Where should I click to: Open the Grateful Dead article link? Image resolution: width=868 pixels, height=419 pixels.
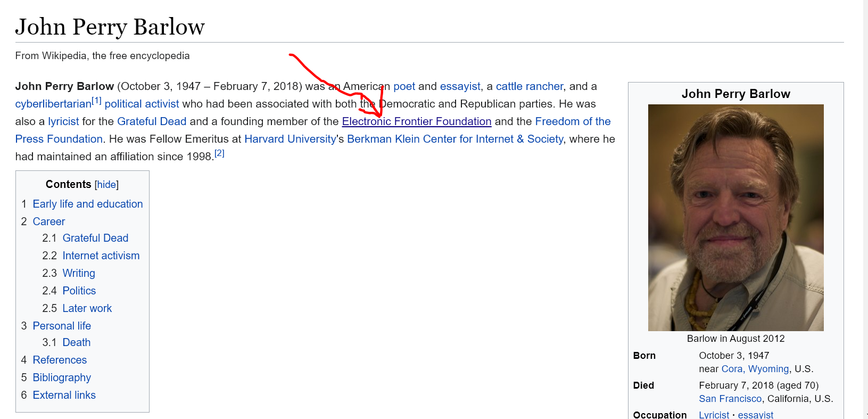point(152,121)
